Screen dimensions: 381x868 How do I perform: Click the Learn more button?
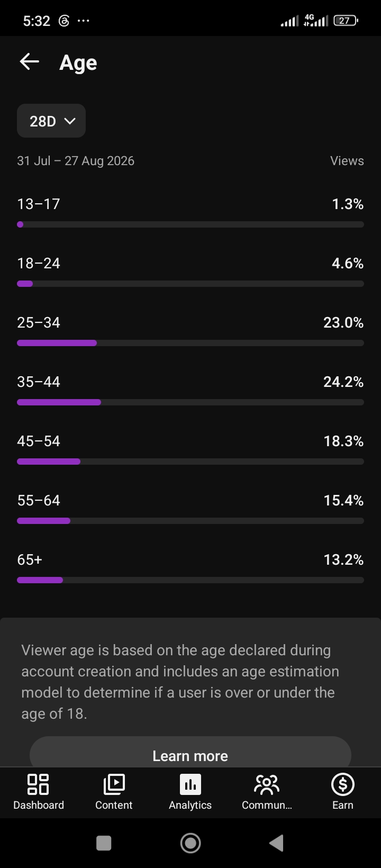coord(190,753)
